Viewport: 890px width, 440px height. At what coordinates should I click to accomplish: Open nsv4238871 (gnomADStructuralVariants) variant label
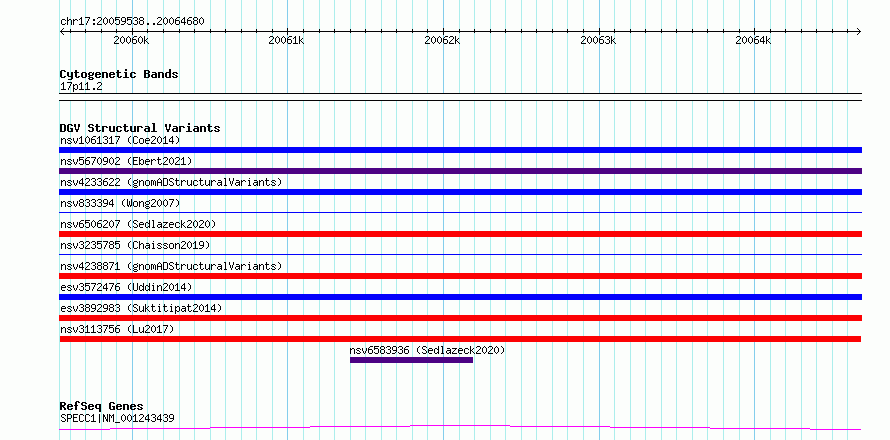[x=171, y=266]
